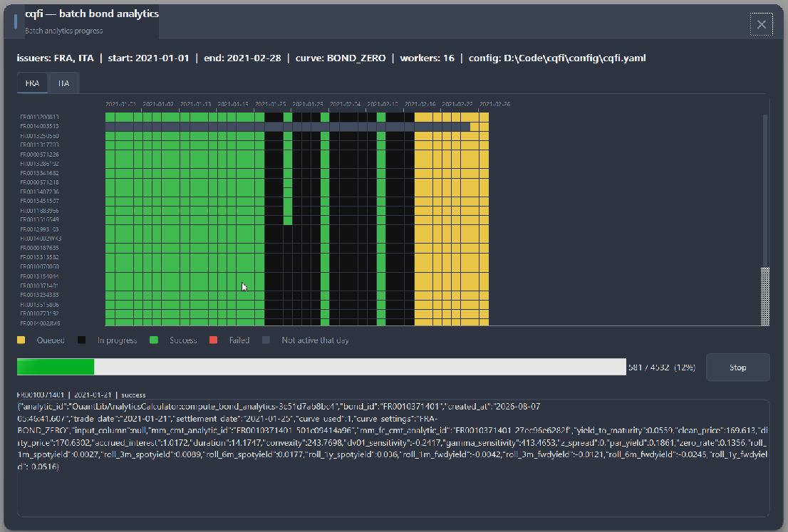Click the 'Failed' legend label
Image resolution: width=788 pixels, height=532 pixels.
(x=239, y=340)
